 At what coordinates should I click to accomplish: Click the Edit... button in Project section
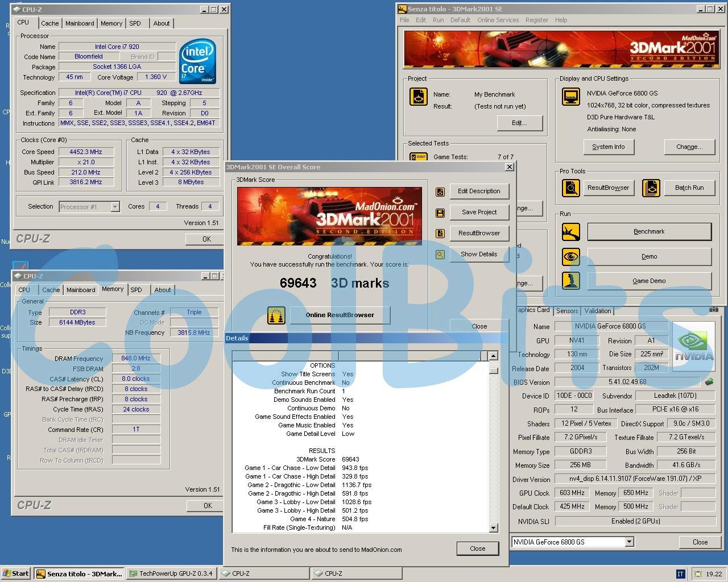coord(519,123)
